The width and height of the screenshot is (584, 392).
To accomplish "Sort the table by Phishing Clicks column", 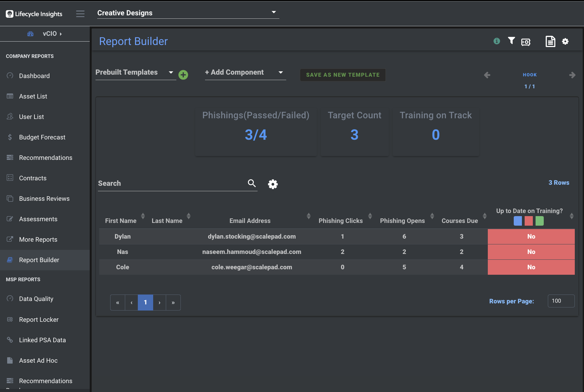I will [x=370, y=216].
